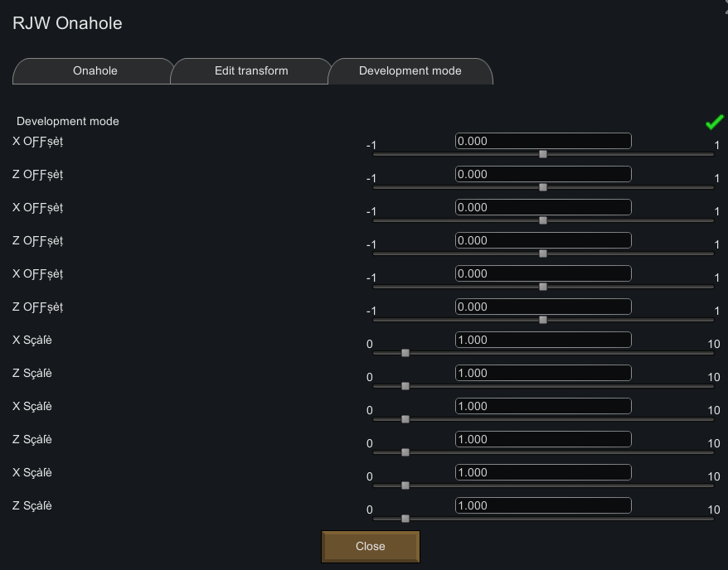Select the third X Scale value field
Viewport: 728px width, 570px height.
[x=543, y=472]
